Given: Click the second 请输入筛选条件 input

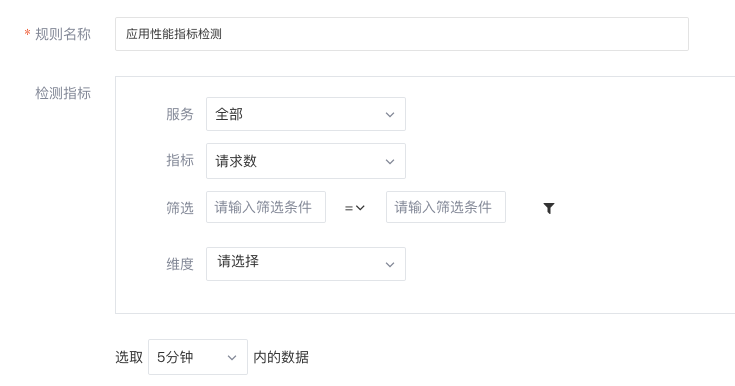Looking at the screenshot, I should (446, 207).
